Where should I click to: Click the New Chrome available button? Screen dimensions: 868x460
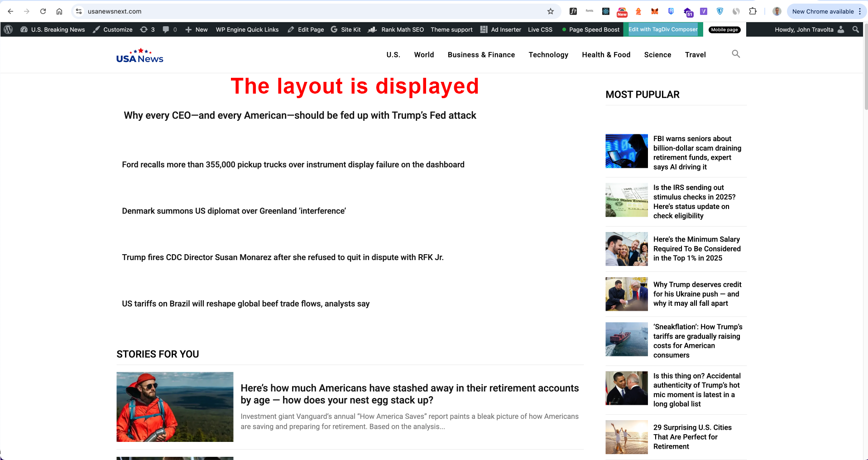pos(823,11)
